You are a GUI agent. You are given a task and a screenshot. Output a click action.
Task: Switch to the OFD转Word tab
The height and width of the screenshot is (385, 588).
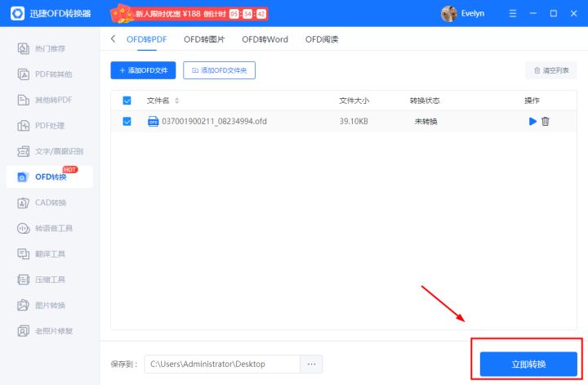click(x=265, y=39)
